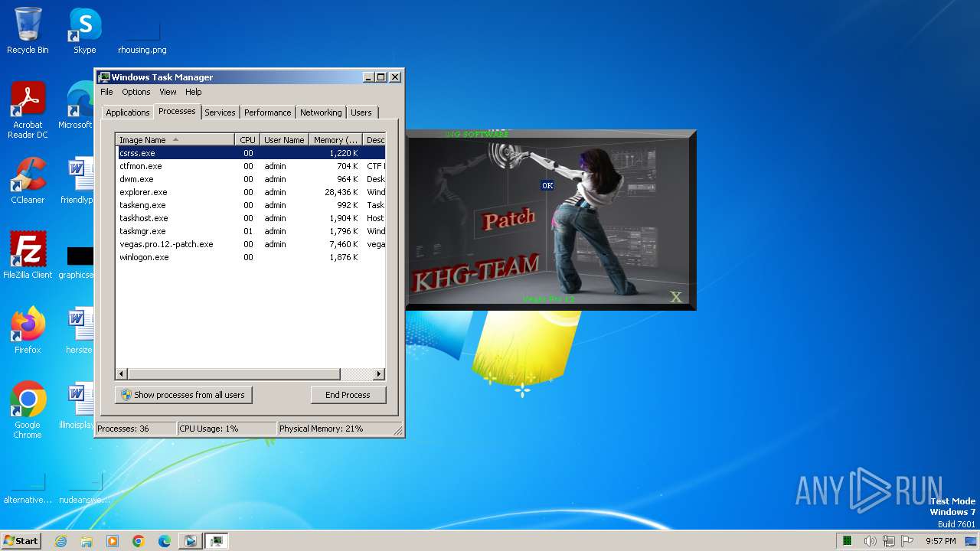
Task: Open the Recycle Bin desktop icon
Action: pyautogui.click(x=28, y=31)
